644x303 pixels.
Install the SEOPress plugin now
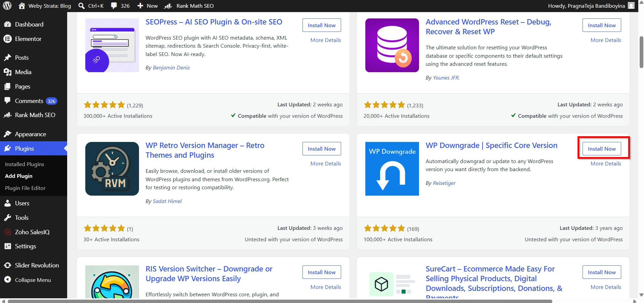coord(322,25)
